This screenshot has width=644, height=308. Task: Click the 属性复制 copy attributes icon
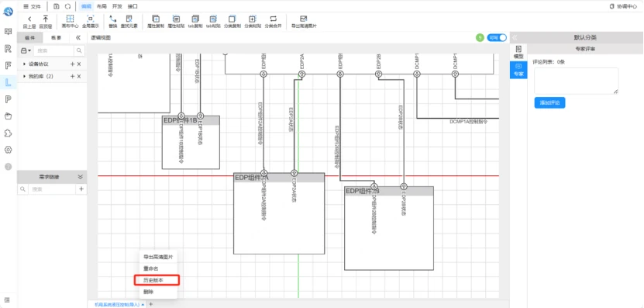tap(156, 19)
